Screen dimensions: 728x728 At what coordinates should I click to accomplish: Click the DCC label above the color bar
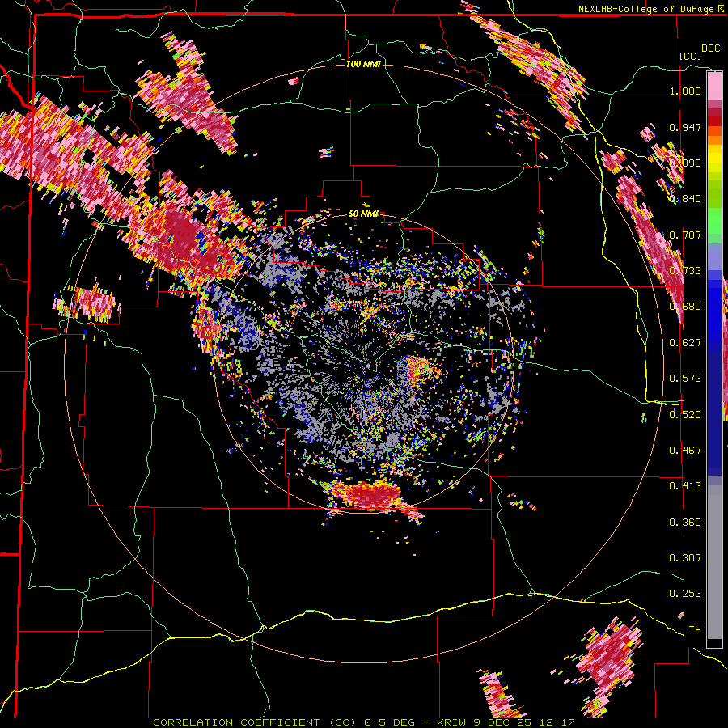click(x=710, y=49)
